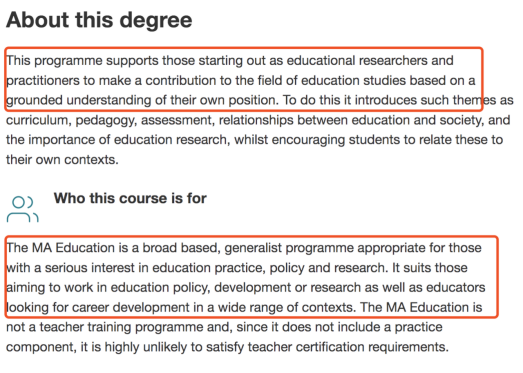The image size is (523, 373).
Task: Click the 'About this degree' heading
Action: (99, 20)
